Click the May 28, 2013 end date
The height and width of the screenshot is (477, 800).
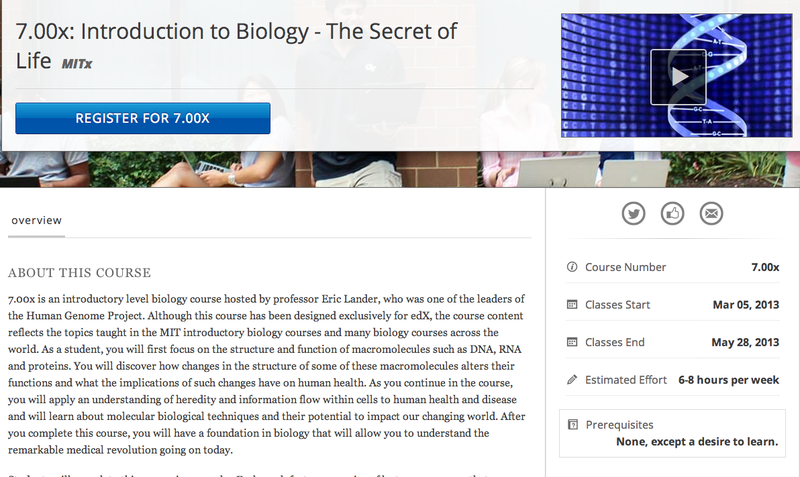(x=745, y=342)
